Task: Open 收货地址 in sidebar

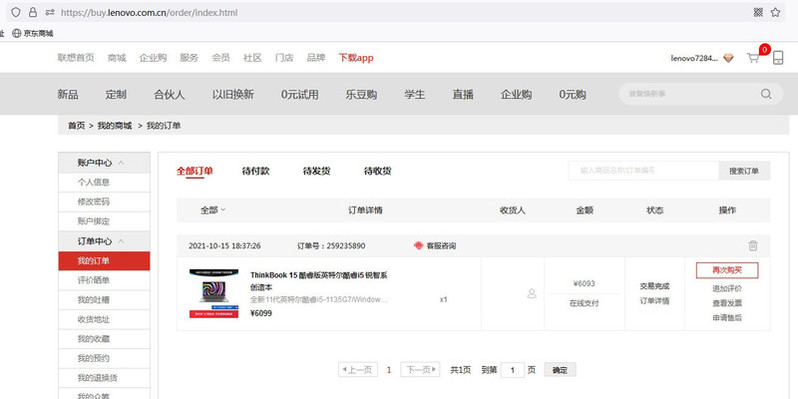Action: (93, 319)
